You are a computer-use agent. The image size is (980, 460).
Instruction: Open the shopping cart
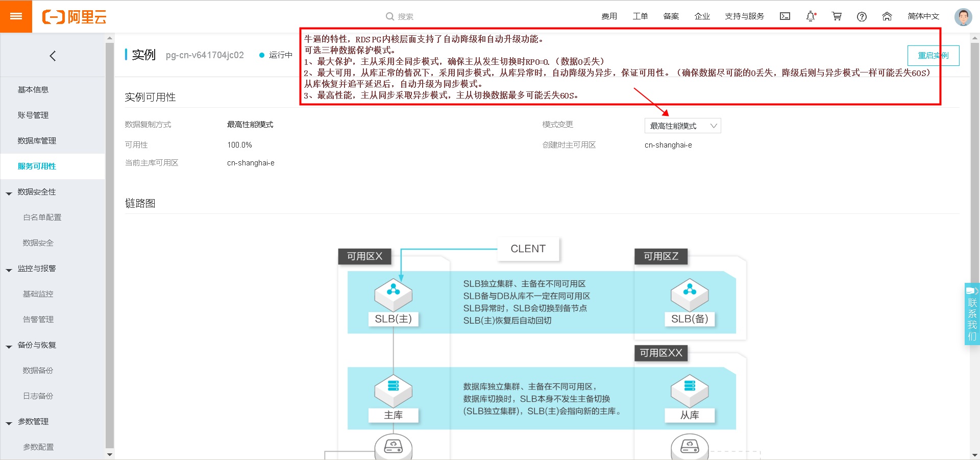pos(837,16)
